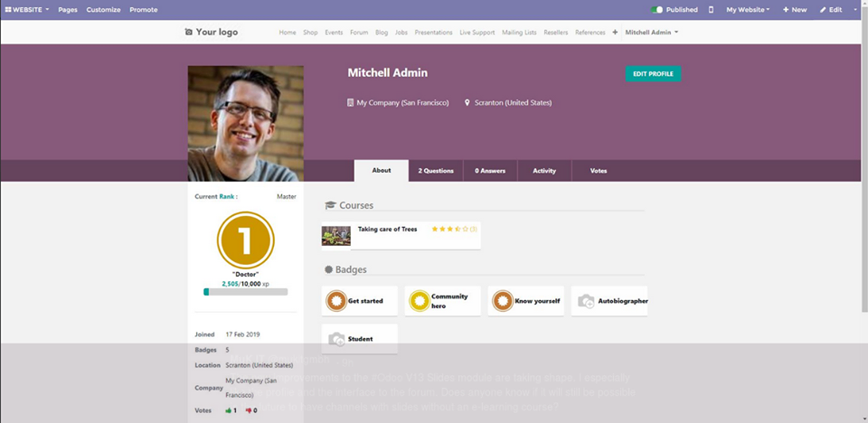Open the Blog link
This screenshot has width=868, height=423.
pyautogui.click(x=382, y=33)
